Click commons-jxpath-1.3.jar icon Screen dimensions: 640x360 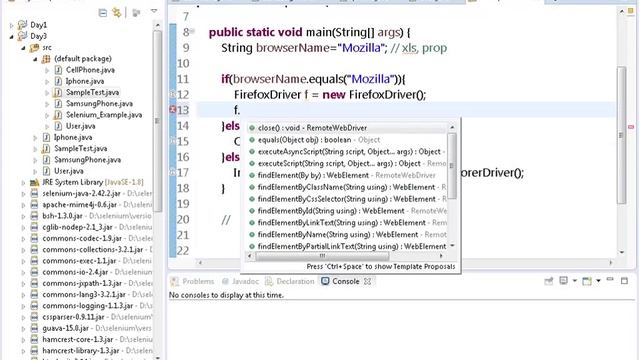(x=34, y=283)
